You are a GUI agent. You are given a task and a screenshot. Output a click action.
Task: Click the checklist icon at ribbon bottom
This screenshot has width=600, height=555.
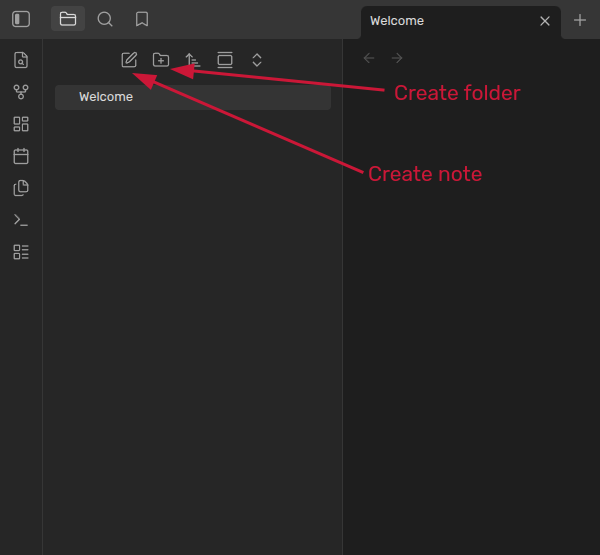tap(21, 252)
